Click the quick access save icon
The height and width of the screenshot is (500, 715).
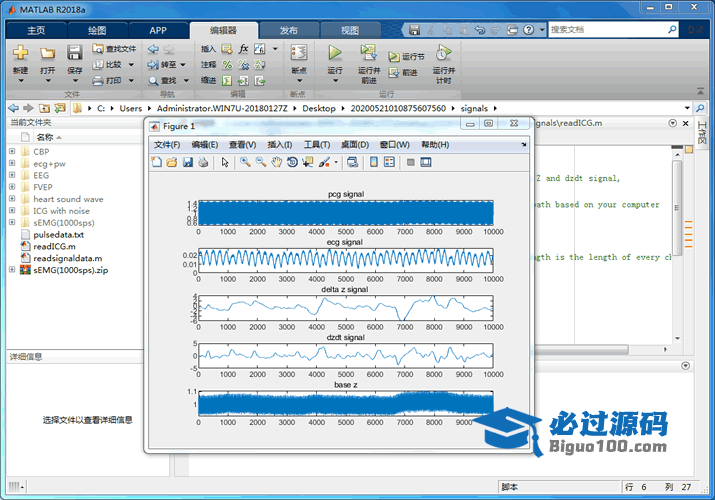414,30
